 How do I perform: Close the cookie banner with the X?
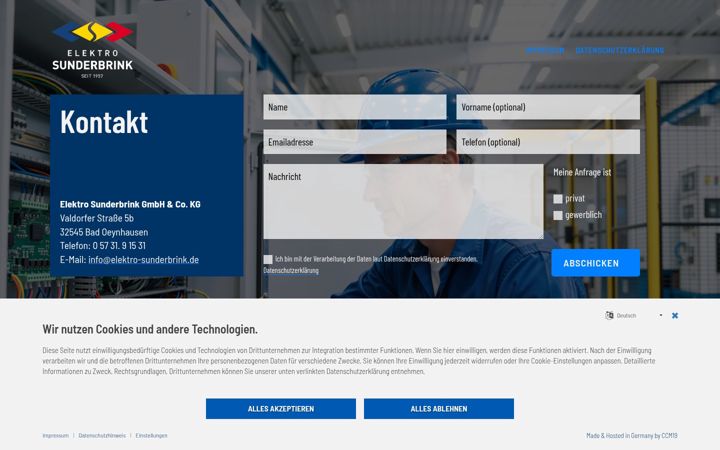[675, 315]
